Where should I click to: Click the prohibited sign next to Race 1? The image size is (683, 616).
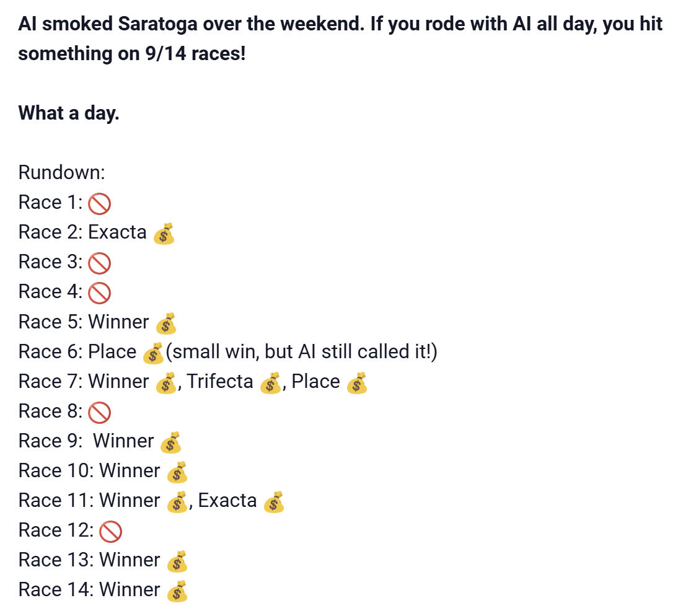click(x=99, y=203)
